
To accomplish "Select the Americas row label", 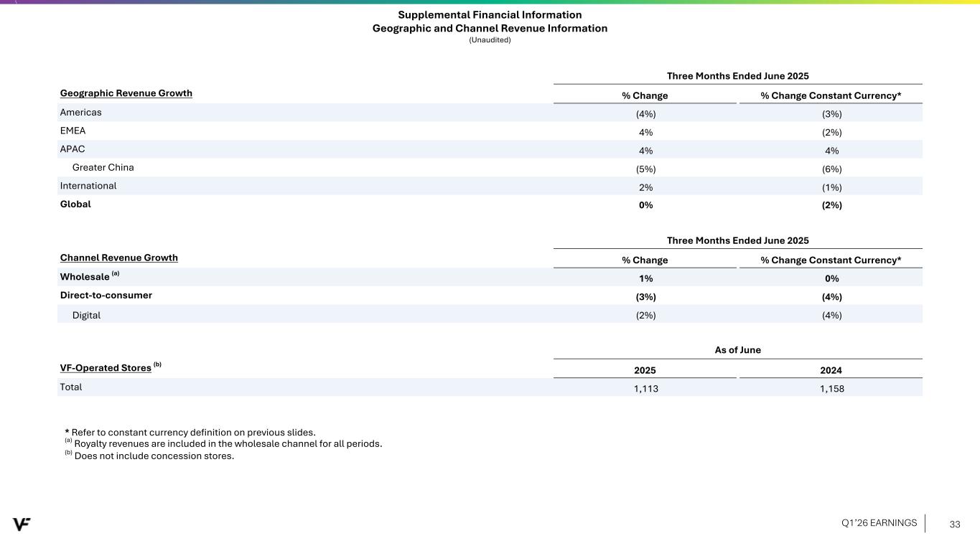I will [x=81, y=113].
